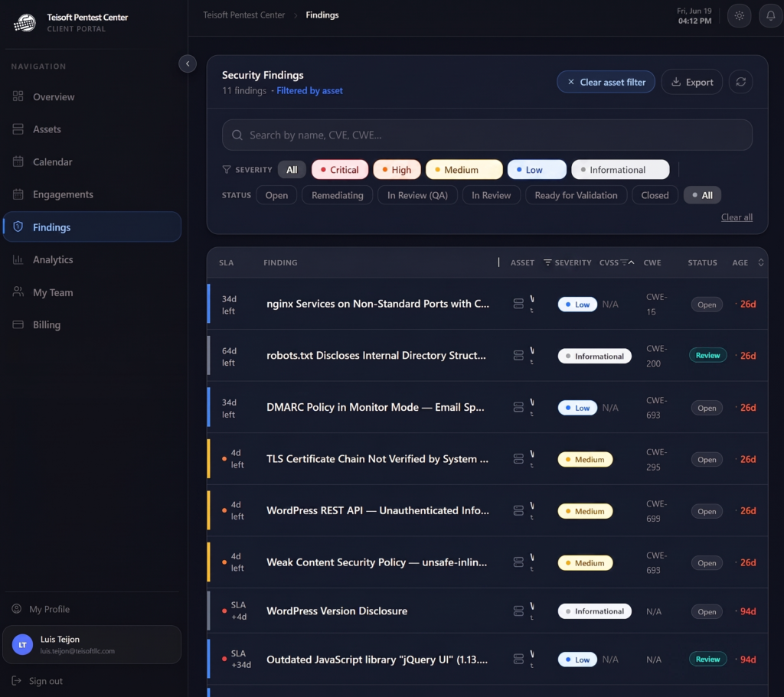The height and width of the screenshot is (697, 784).
Task: Navigate to Engagements
Action: pos(92,194)
